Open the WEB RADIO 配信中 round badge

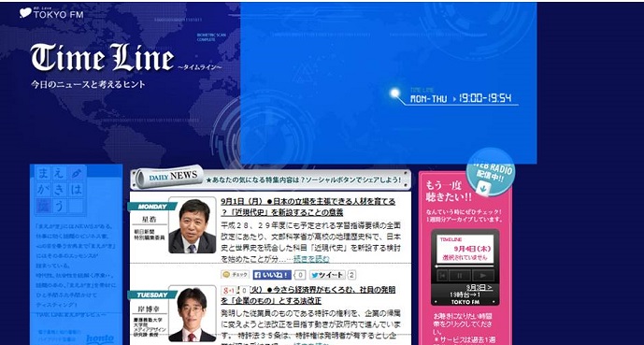tap(491, 172)
